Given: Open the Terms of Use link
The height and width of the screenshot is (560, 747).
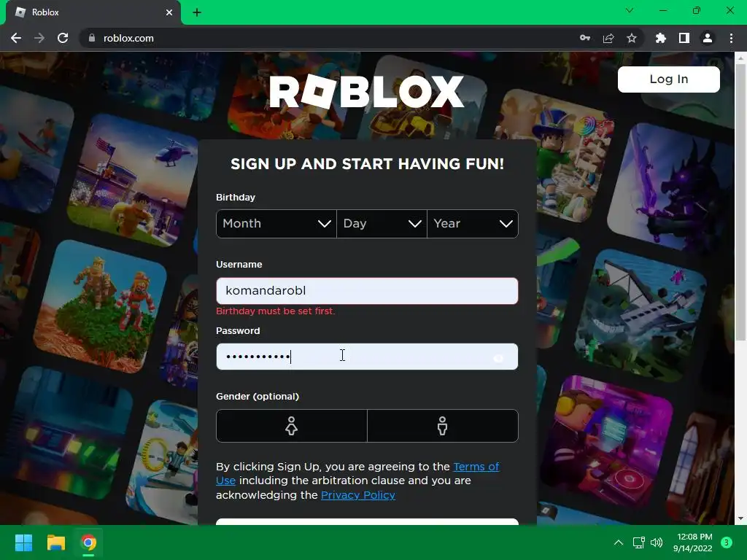Looking at the screenshot, I should (476, 467).
